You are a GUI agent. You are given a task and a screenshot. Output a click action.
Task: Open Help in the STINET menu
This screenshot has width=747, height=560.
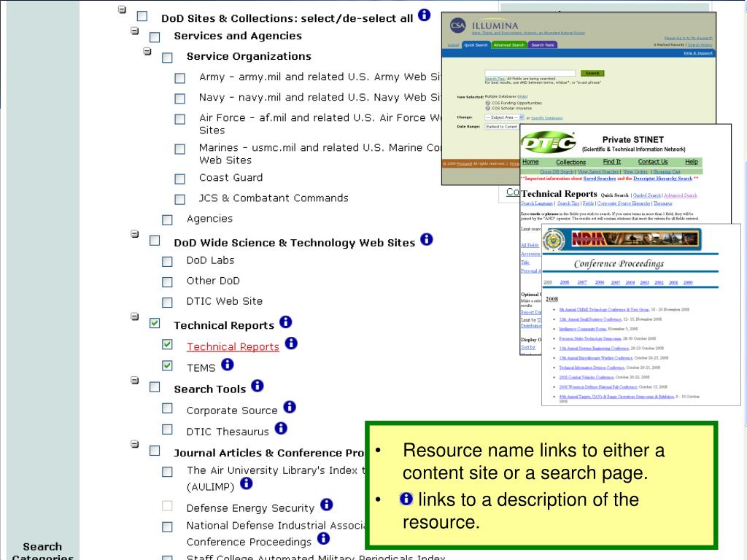point(692,162)
